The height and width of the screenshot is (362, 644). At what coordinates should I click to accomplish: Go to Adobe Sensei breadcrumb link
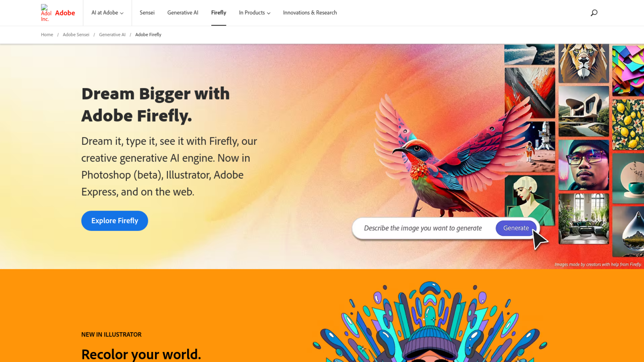click(x=76, y=35)
